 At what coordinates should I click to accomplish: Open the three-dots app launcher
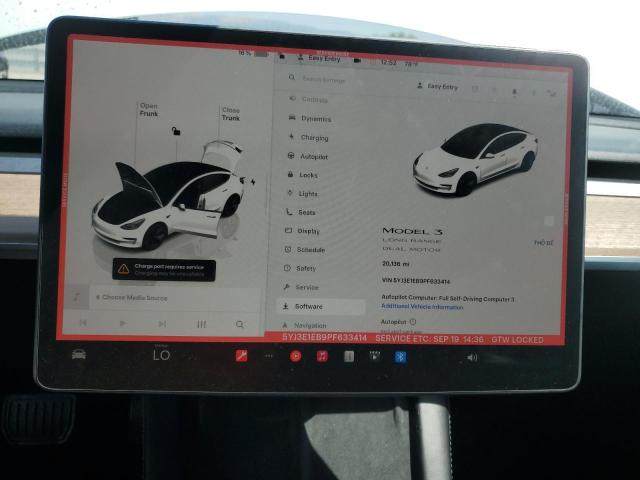coord(268,356)
